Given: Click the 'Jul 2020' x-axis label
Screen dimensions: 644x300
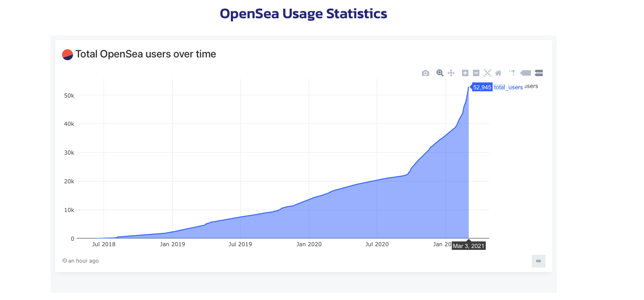Looking at the screenshot, I should click(377, 244).
